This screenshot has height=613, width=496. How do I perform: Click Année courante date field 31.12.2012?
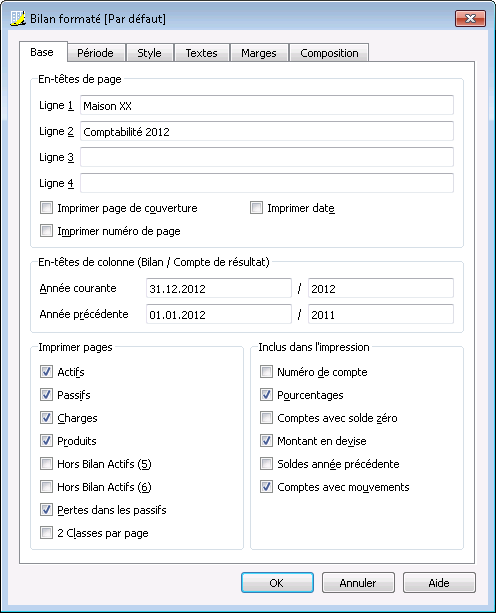[219, 288]
